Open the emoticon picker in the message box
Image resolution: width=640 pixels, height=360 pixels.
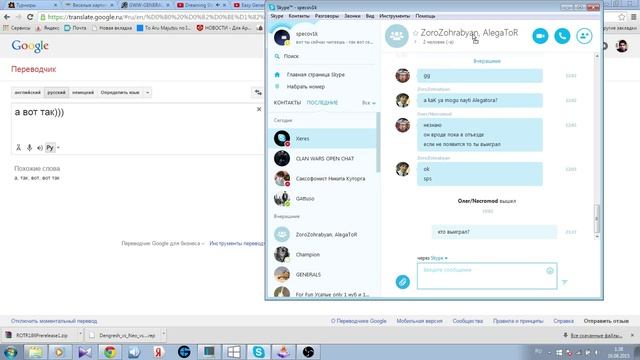pyautogui.click(x=550, y=271)
